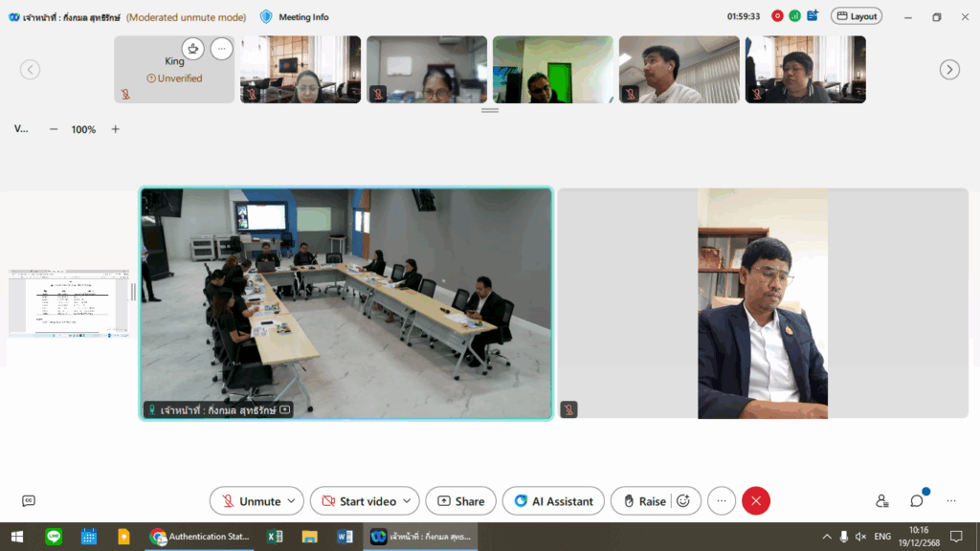Zoom in the shared content with plus
980x551 pixels.
coord(116,129)
